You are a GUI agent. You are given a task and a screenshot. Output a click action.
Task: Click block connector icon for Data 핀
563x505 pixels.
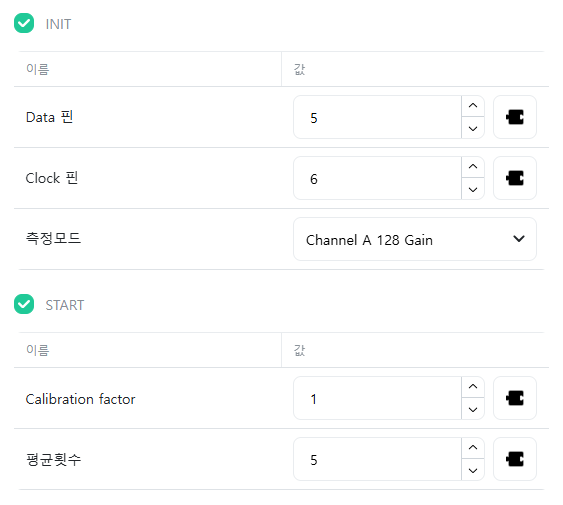coord(515,117)
